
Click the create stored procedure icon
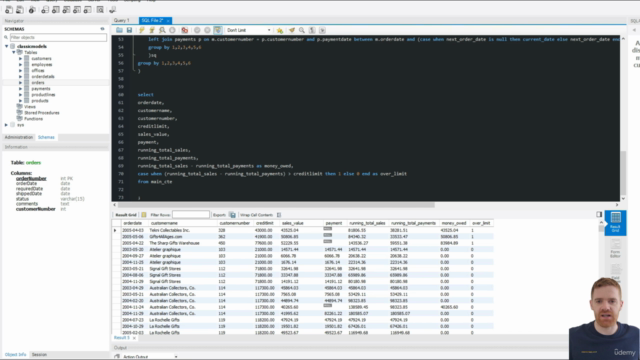pyautogui.click(x=77, y=10)
